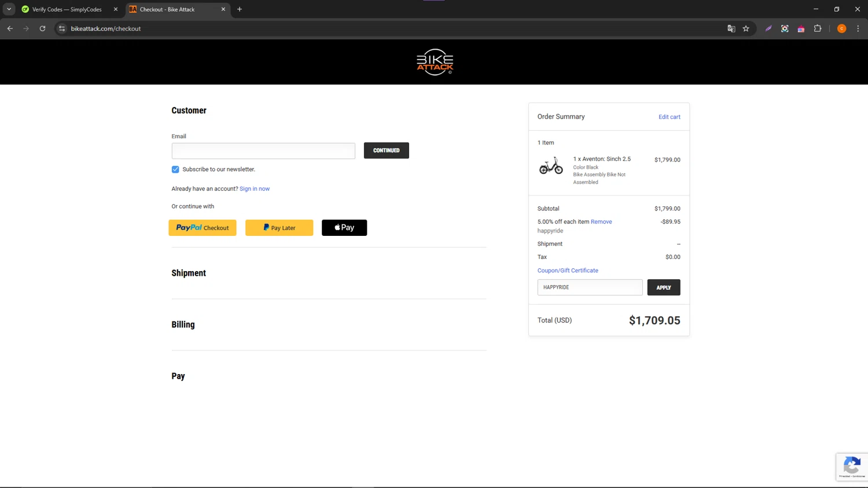This screenshot has height=488, width=868.
Task: Click the Bike Attack logo in header
Action: tap(435, 62)
